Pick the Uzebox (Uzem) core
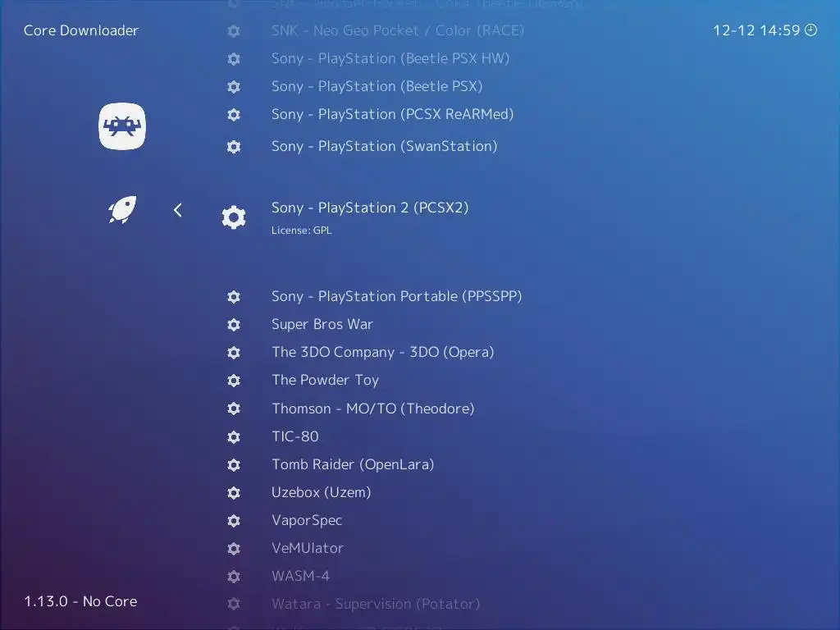The height and width of the screenshot is (630, 840). point(321,492)
